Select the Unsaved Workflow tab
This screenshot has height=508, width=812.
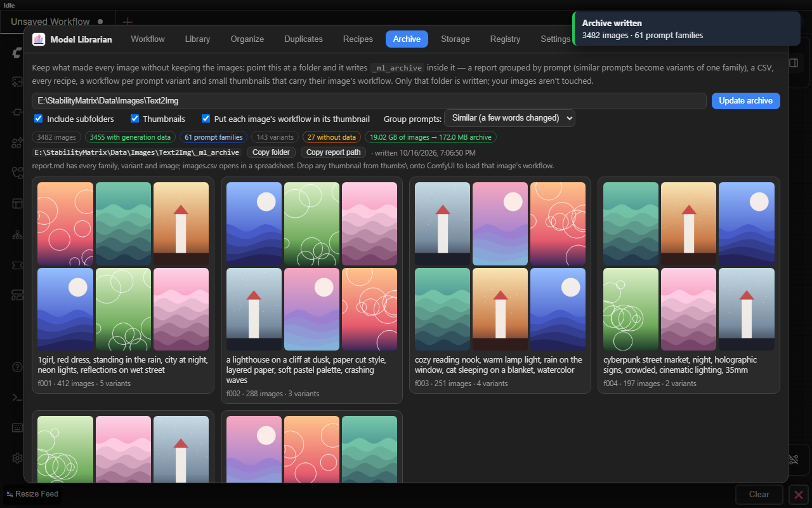point(51,22)
